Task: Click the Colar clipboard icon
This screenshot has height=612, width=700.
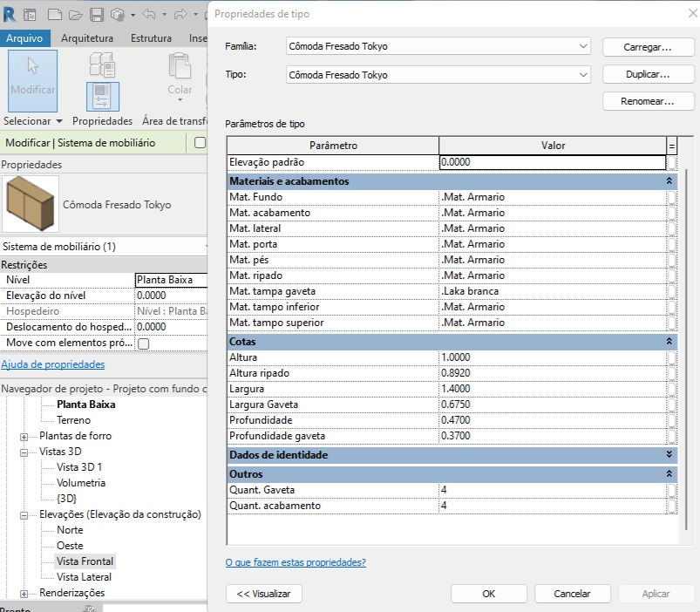Action: pyautogui.click(x=180, y=66)
